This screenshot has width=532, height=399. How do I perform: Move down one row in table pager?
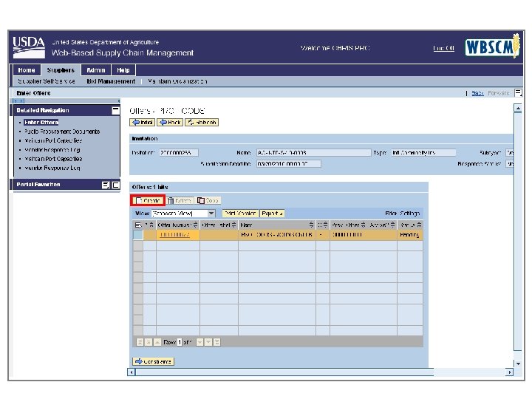point(199,342)
